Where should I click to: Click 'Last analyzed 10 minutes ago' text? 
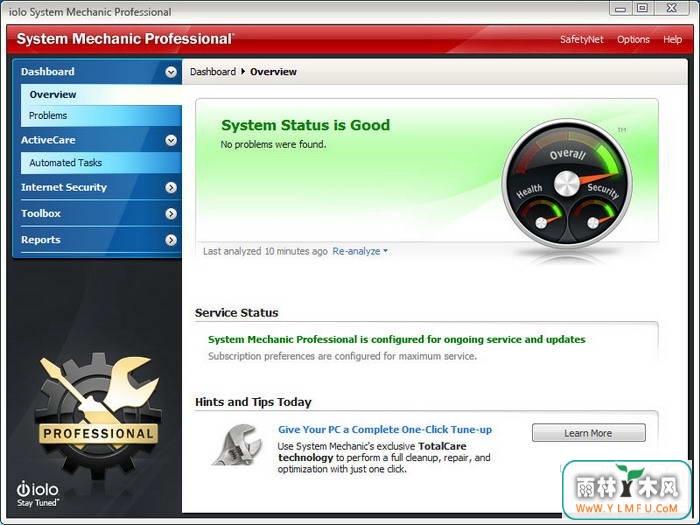click(265, 251)
